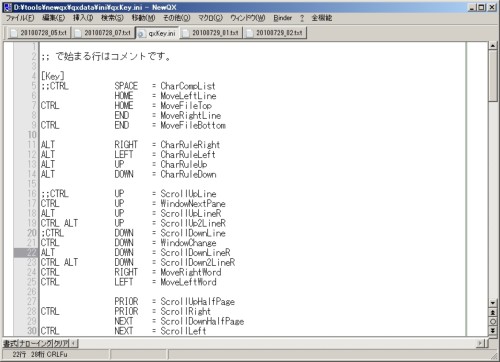Switch to the 20100729_02.txt tab
The width and height of the screenshot is (500, 362).
(x=275, y=33)
